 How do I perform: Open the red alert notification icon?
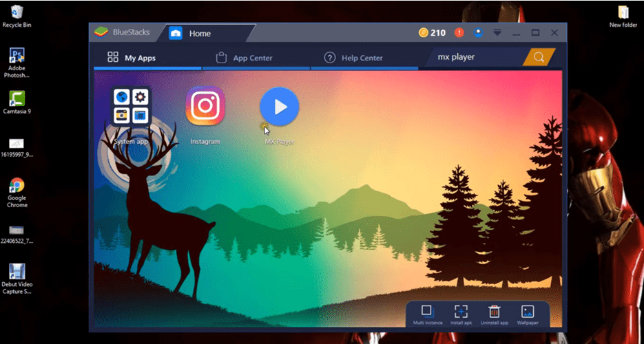pyautogui.click(x=459, y=33)
